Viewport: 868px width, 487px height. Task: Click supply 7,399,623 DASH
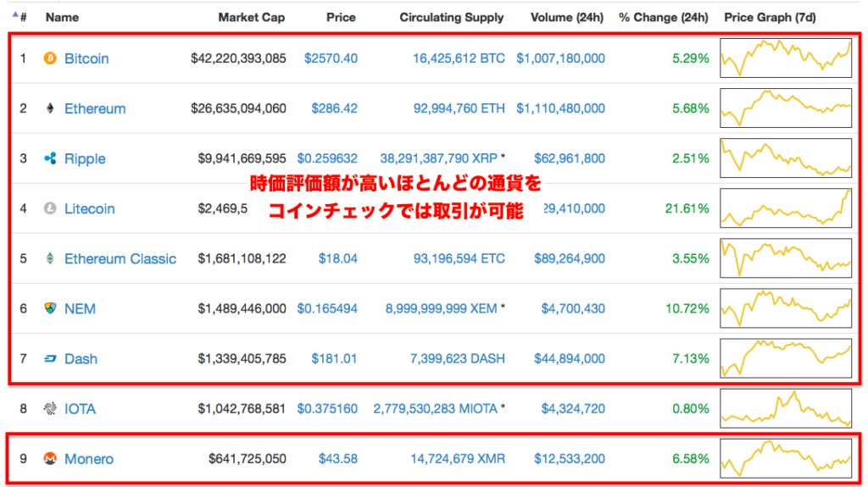[457, 358]
